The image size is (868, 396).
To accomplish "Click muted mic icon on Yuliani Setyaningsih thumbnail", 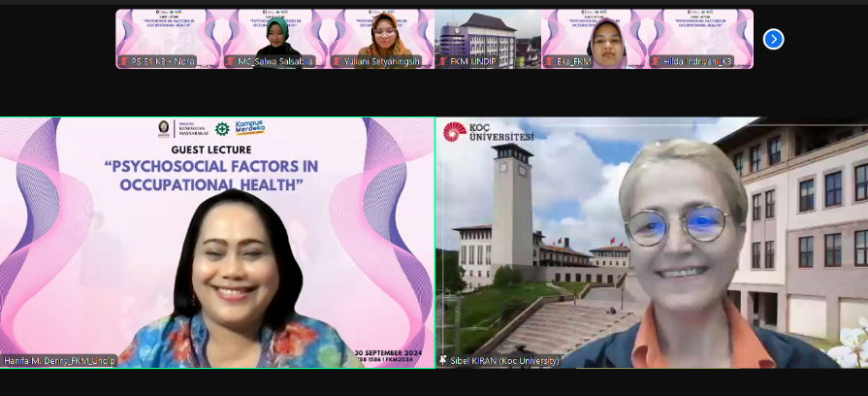I will [337, 62].
